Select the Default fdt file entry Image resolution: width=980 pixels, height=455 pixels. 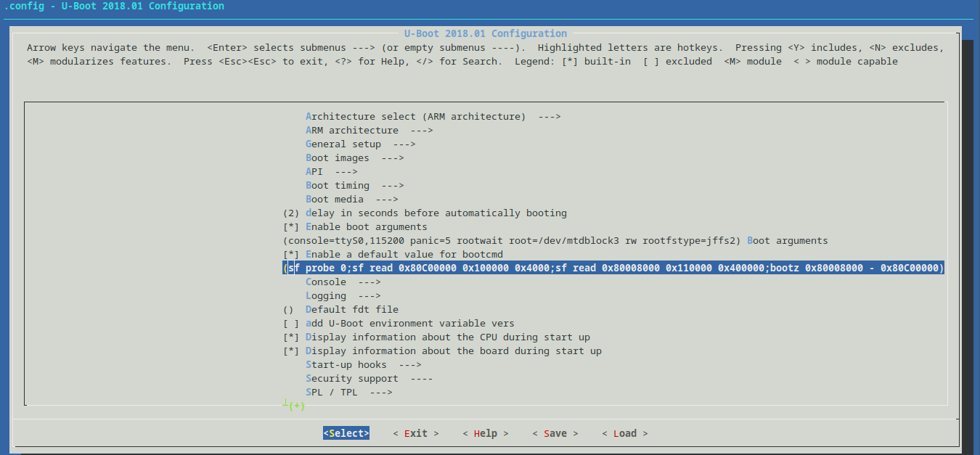(340, 310)
